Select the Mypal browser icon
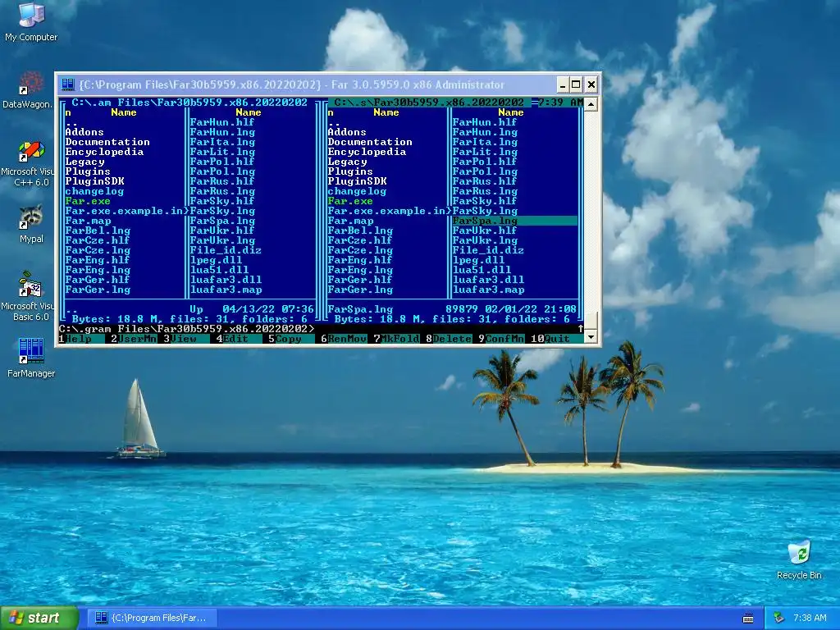The image size is (840, 630). click(x=31, y=224)
